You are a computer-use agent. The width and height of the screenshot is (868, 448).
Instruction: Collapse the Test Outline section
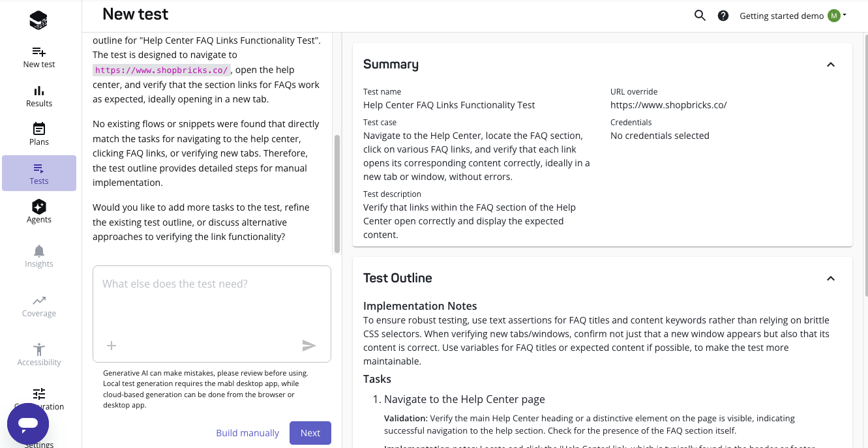831,278
